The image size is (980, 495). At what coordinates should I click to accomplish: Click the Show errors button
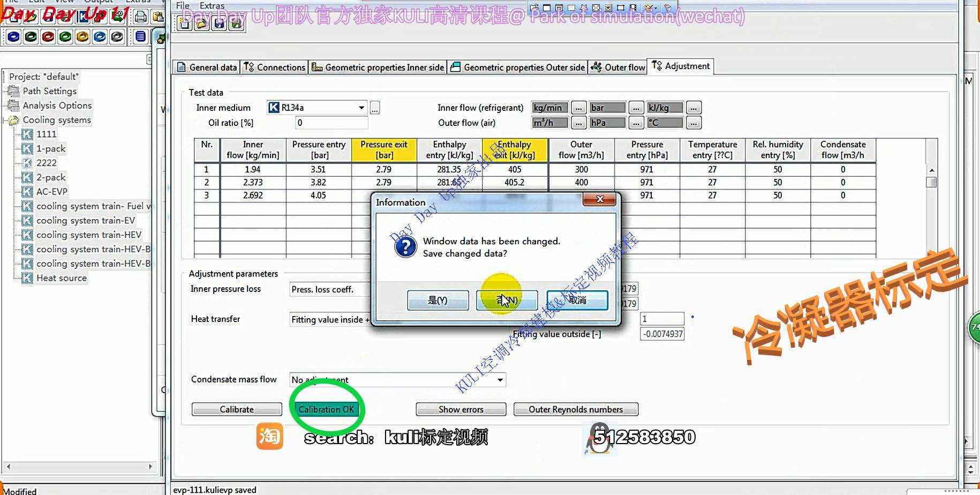(x=461, y=409)
